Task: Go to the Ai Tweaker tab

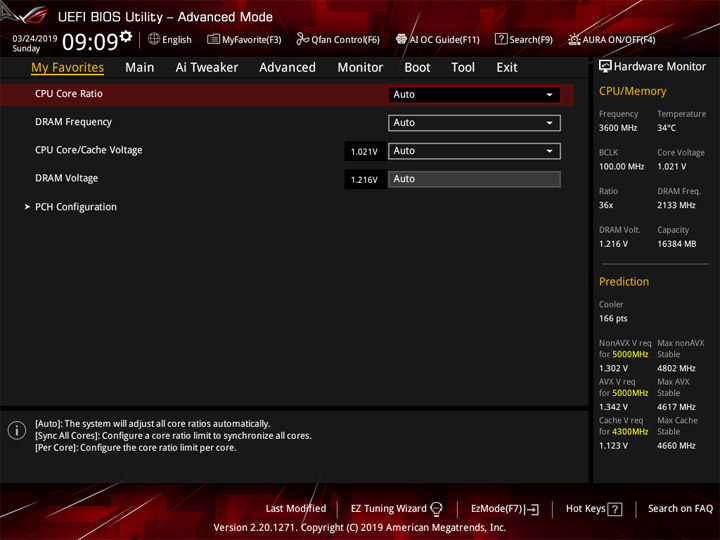Action: 207,68
